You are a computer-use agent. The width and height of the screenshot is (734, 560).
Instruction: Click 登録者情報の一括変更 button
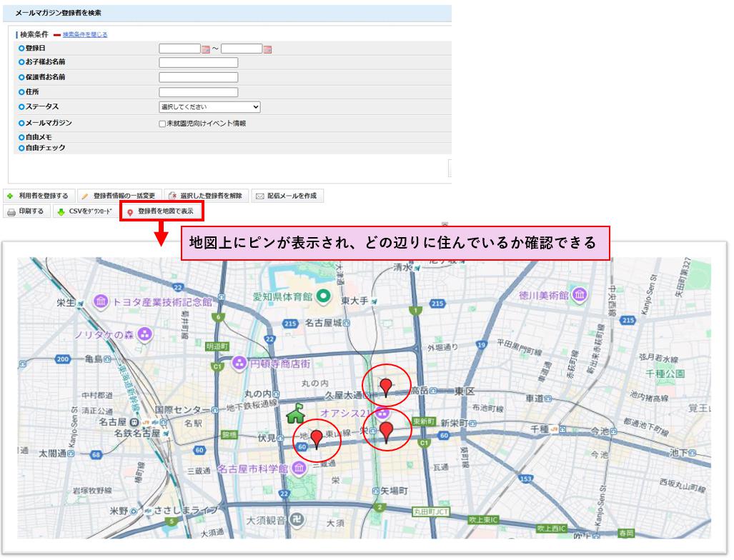click(119, 196)
